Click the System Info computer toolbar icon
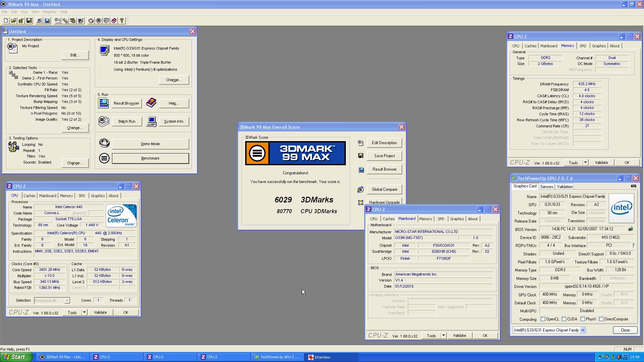Screen dimensions: 644x362 [39, 21]
